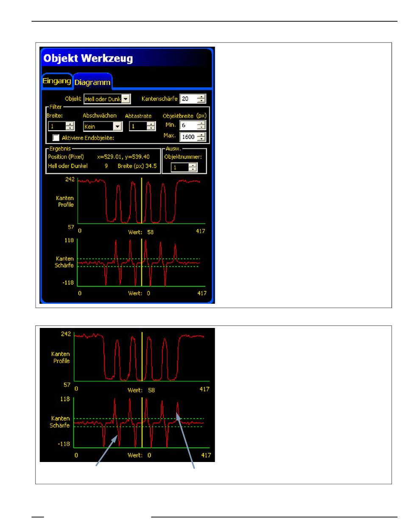403x532 pixels.
Task: Increase the Objektbreite Min. value
Action: [x=201, y=123]
